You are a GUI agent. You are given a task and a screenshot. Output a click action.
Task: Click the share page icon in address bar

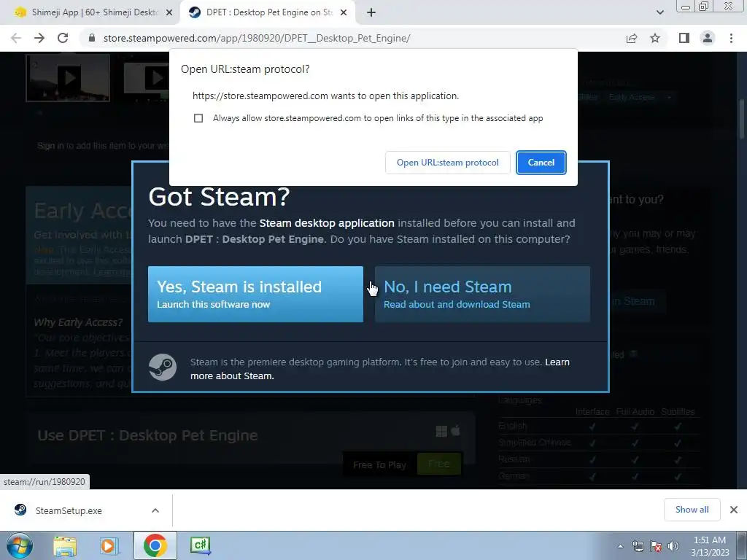(632, 38)
